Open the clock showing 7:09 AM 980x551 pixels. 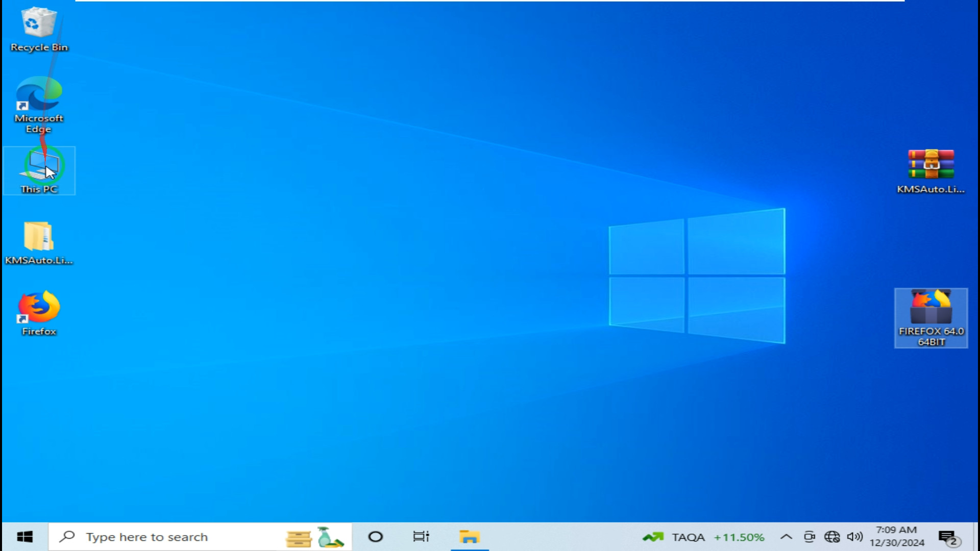897,537
